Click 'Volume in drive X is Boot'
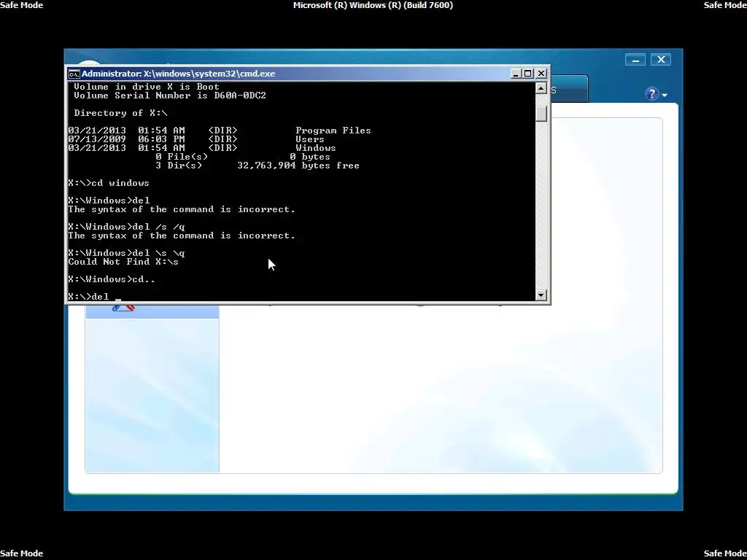This screenshot has width=747, height=560. (147, 87)
